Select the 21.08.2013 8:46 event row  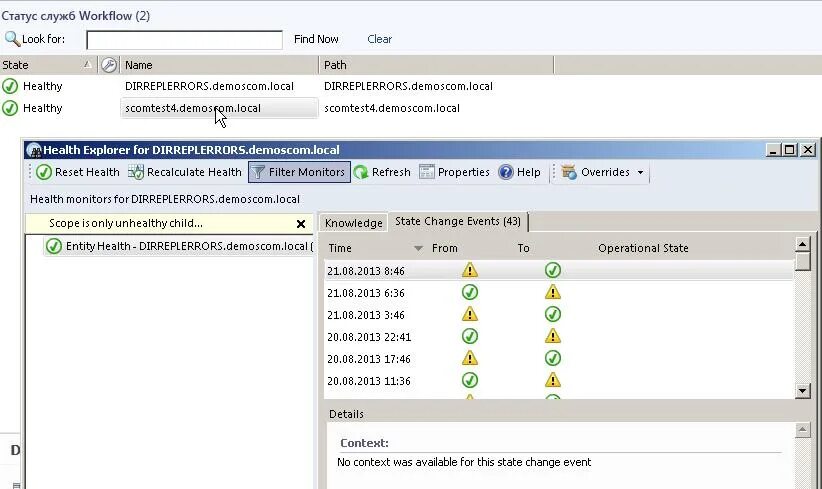click(x=559, y=270)
